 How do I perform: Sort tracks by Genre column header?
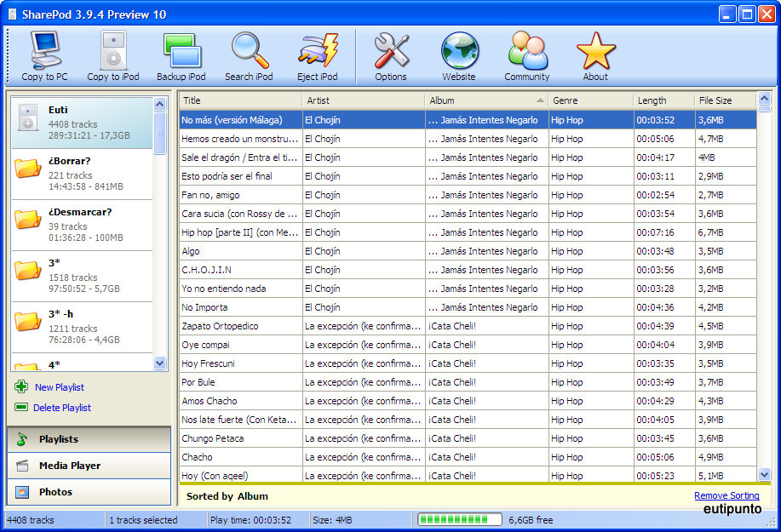[x=591, y=100]
